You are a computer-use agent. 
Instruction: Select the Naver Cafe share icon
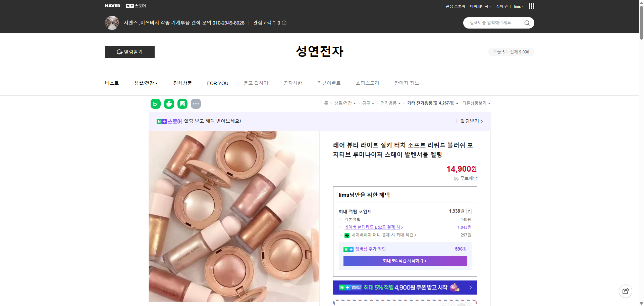tap(169, 104)
